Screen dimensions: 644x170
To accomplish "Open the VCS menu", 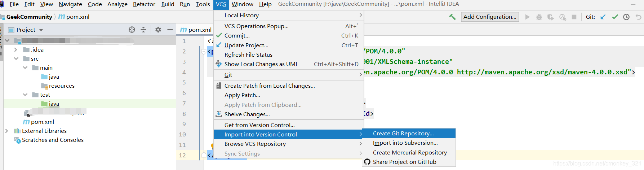I will click(x=221, y=4).
